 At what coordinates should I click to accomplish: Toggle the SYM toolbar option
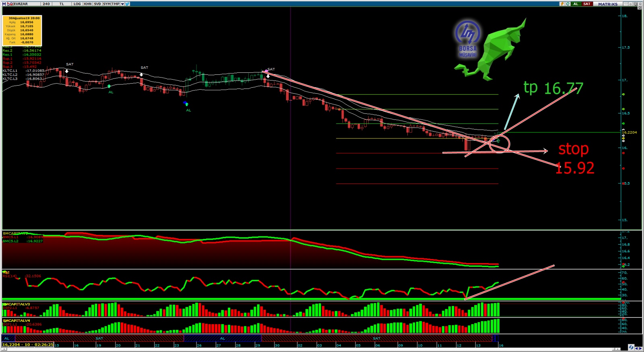pyautogui.click(x=107, y=4)
